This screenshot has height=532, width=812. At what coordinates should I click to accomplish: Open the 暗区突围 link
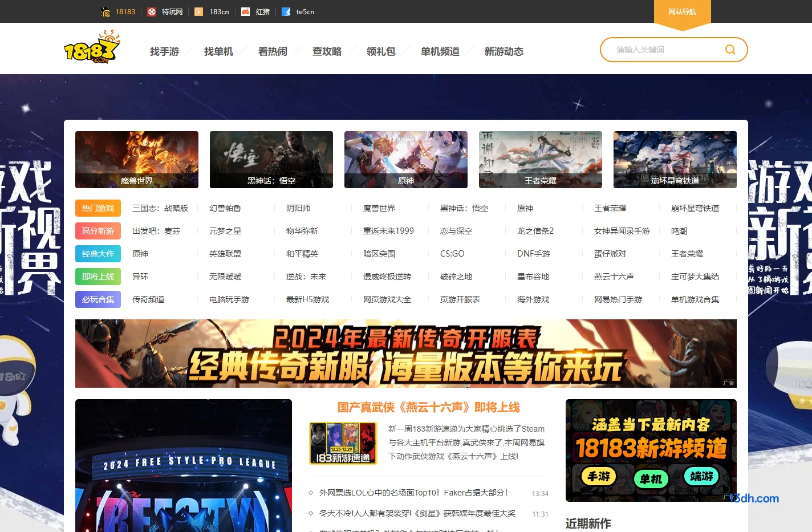(x=379, y=254)
